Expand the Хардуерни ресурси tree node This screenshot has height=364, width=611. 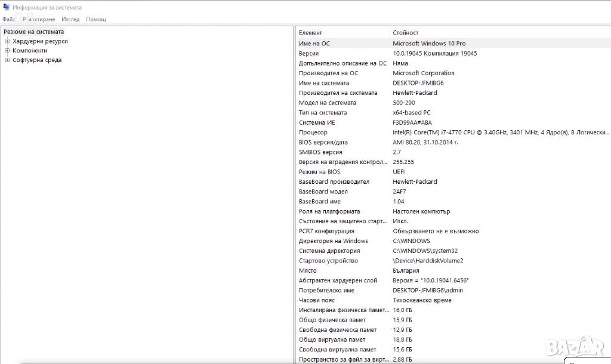point(8,41)
